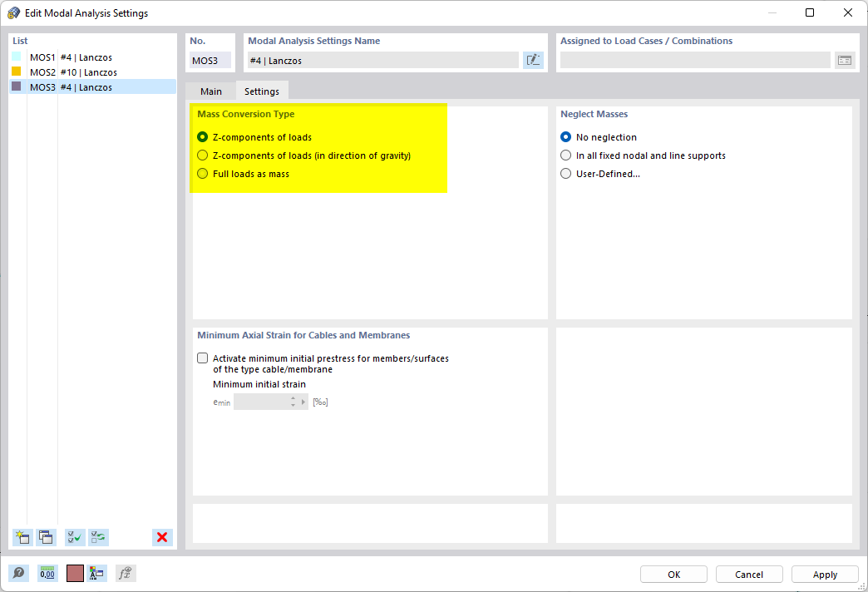The width and height of the screenshot is (868, 592).
Task: Click the RFEM app icon in title bar
Action: point(13,12)
